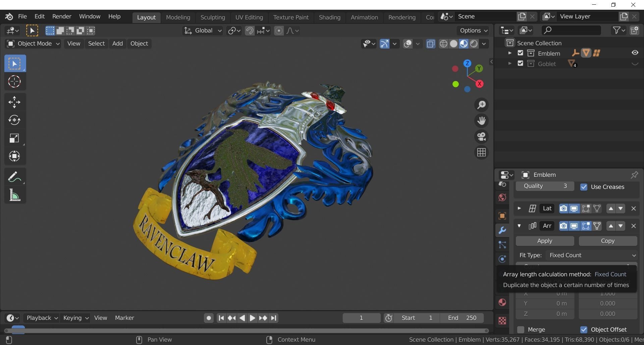
Task: Click the Blender logo menu
Action: pos(9,16)
